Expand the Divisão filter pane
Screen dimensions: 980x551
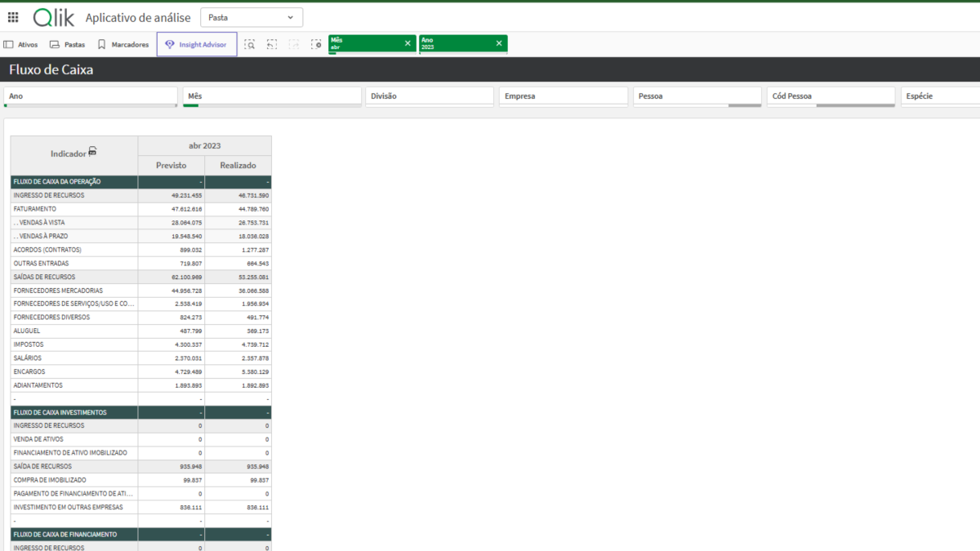click(429, 96)
